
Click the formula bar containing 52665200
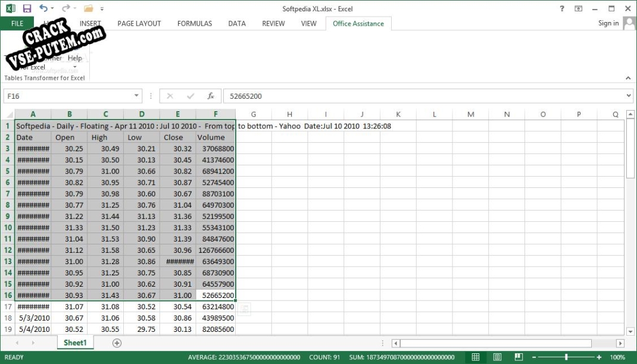pyautogui.click(x=424, y=96)
